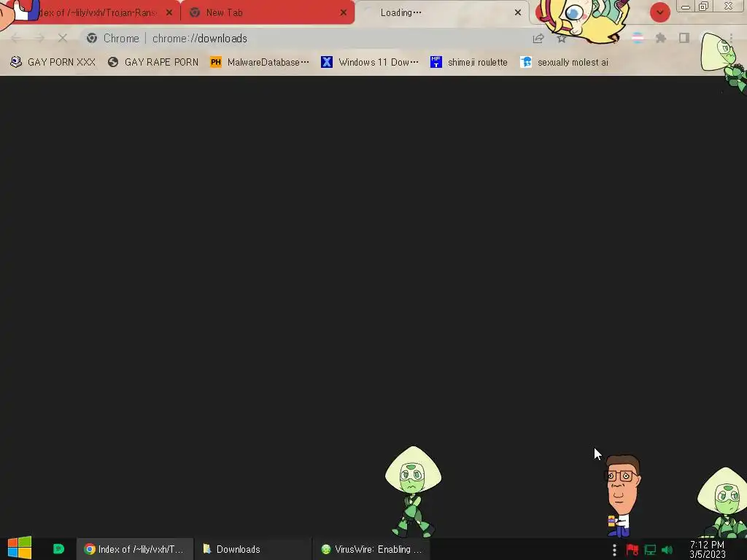Click the chrome://downloads address bar

(305, 38)
